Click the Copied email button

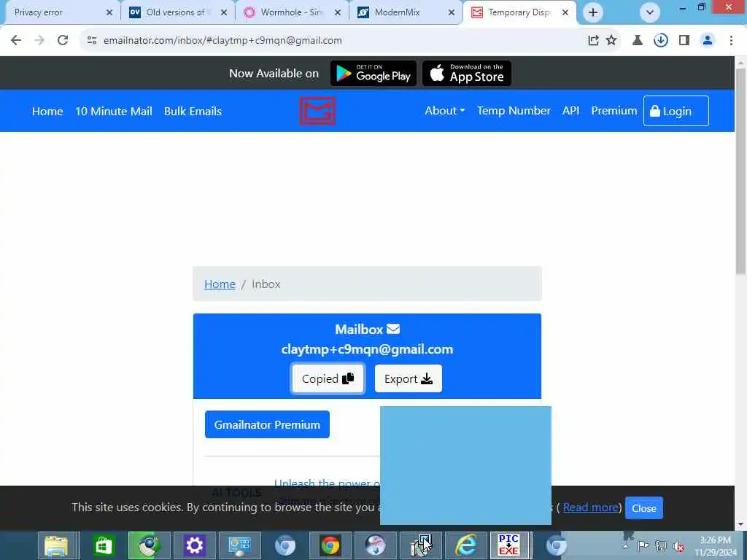point(328,378)
